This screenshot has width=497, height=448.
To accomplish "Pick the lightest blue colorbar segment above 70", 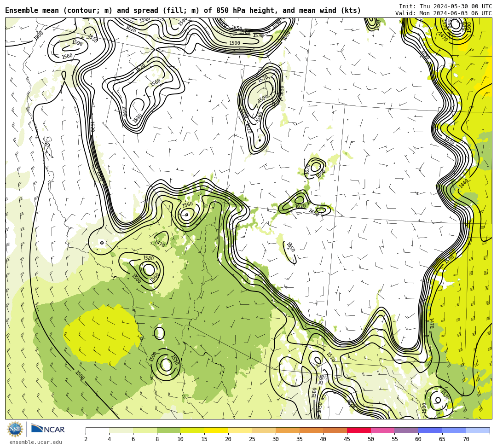I will click(x=478, y=430).
